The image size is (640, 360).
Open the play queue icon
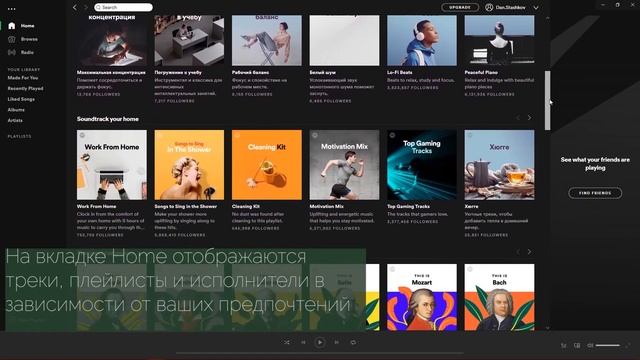564,346
